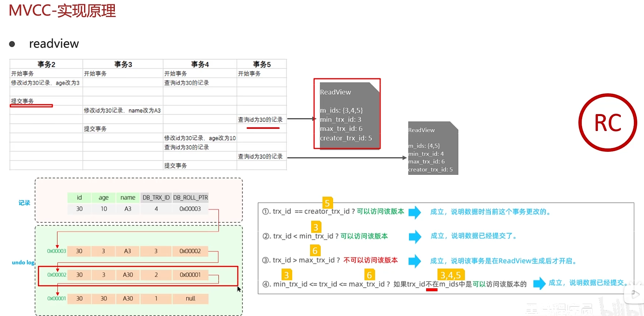This screenshot has height=316, width=644.
Task: Click the name column header in record table
Action: point(128,198)
